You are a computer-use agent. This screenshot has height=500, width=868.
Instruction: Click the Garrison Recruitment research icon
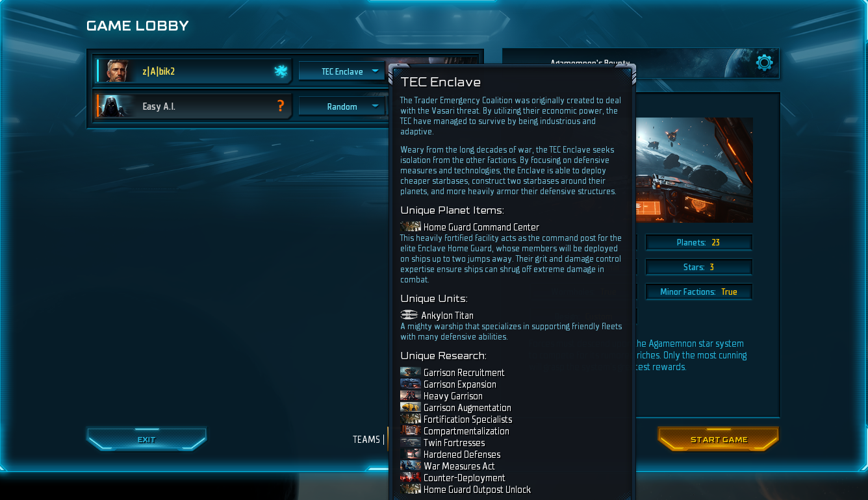(411, 372)
